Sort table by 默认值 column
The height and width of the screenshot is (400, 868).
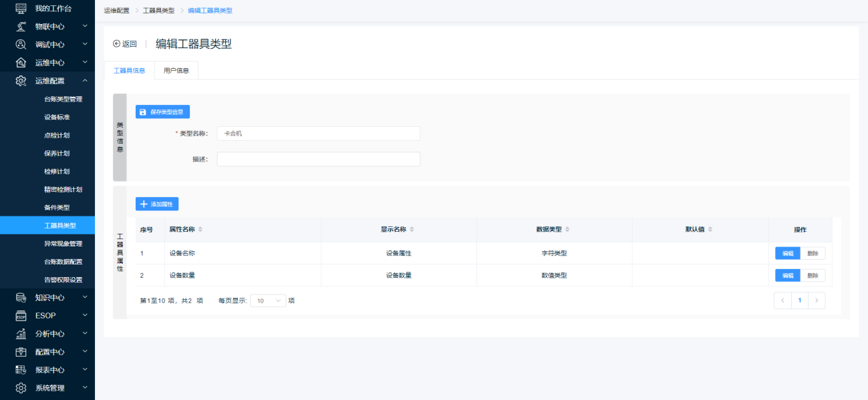coord(710,229)
